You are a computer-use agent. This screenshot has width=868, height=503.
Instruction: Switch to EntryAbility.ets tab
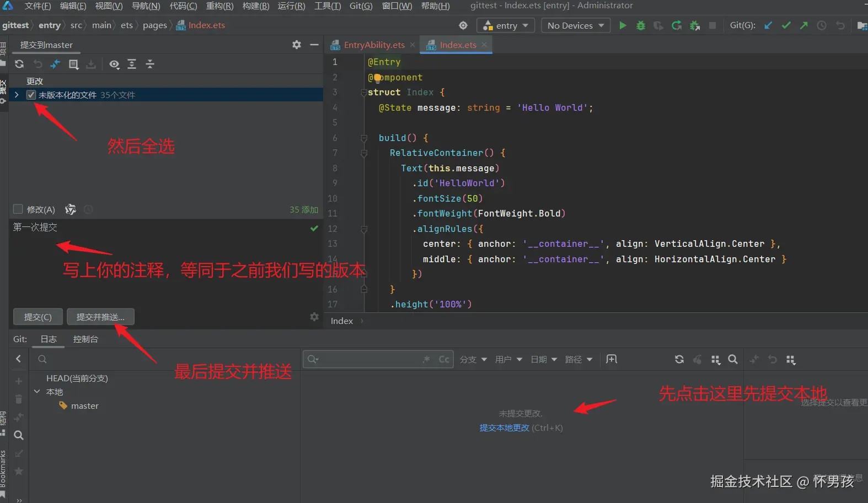pyautogui.click(x=374, y=45)
